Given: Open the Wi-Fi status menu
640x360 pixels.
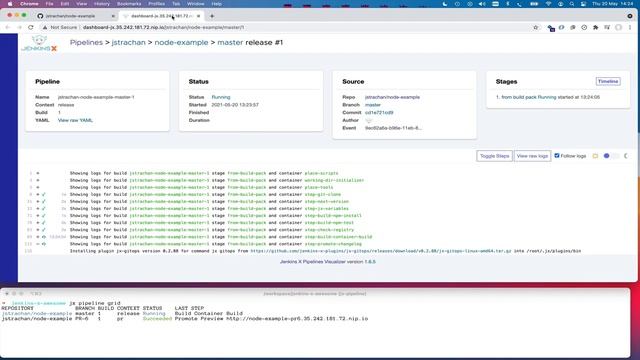Looking at the screenshot, I should [548, 4].
